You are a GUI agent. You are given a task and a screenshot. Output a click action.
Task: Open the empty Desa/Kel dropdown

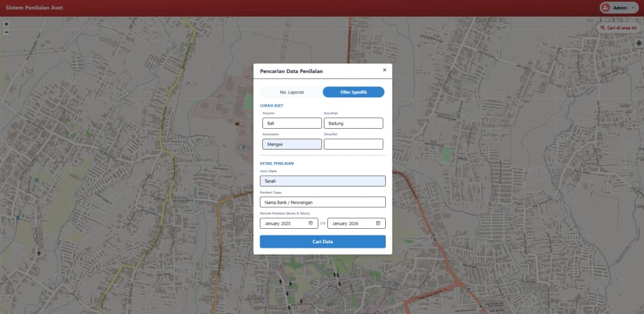click(x=353, y=144)
